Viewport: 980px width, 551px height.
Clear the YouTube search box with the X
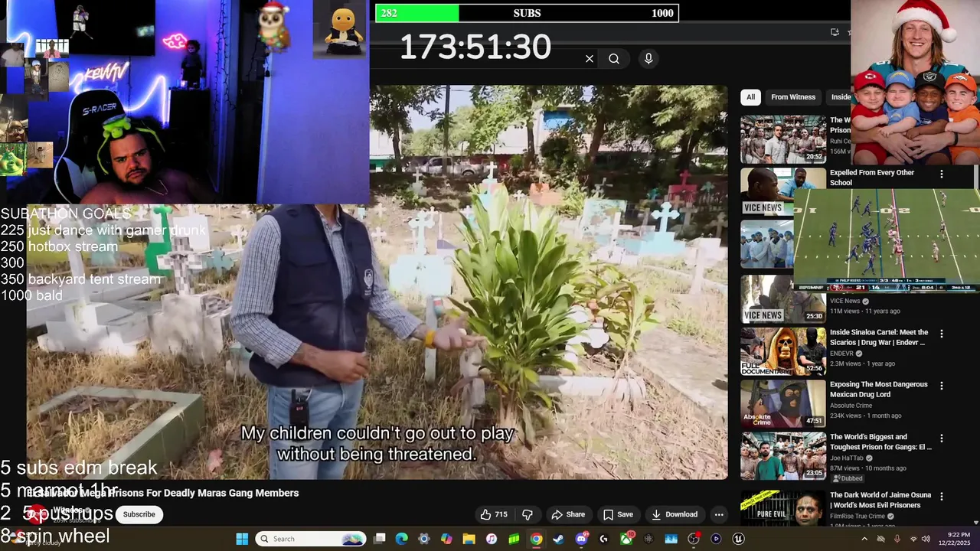point(590,59)
